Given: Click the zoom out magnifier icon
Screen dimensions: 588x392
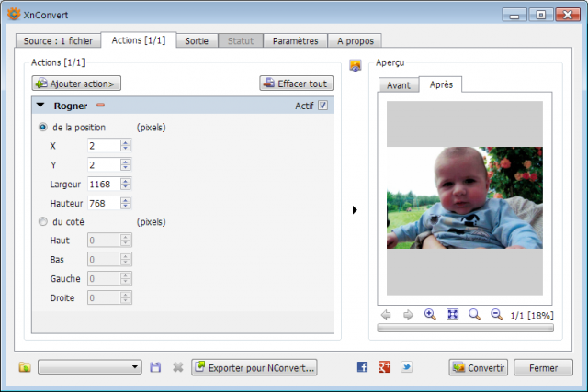Looking at the screenshot, I should (x=497, y=314).
